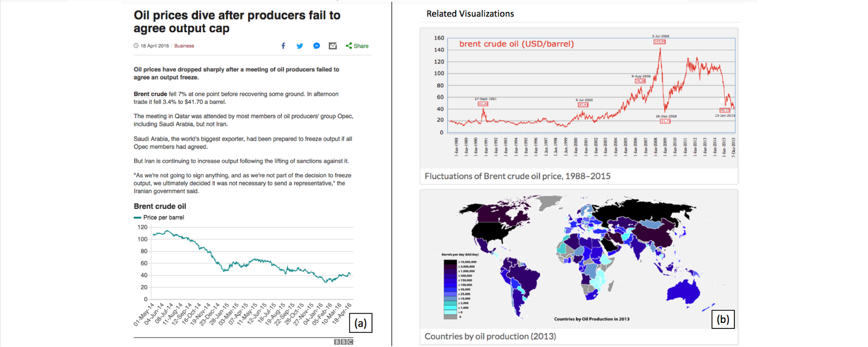Share the article on Facebook
Viewport: 868px width, 347px height.
283,46
